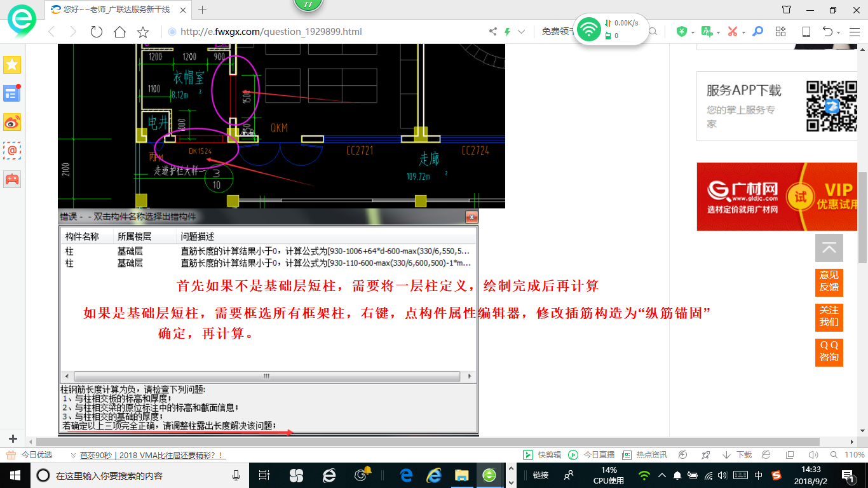Click the search magnifier icon

[x=654, y=32]
